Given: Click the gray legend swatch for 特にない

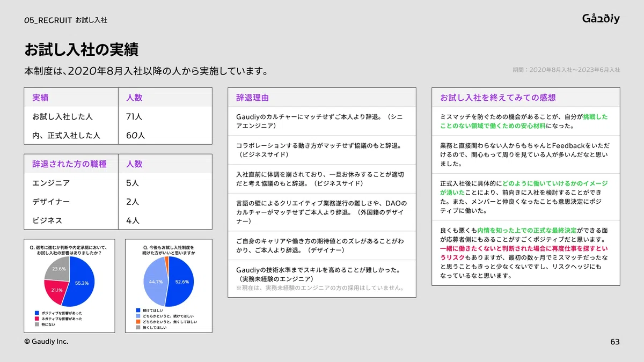Looking at the screenshot, I should pos(37,324).
